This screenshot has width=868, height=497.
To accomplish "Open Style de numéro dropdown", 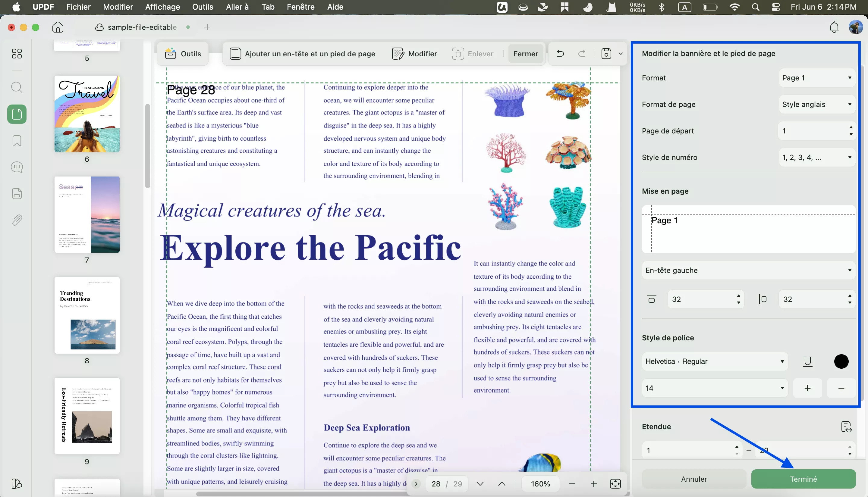I will point(817,157).
